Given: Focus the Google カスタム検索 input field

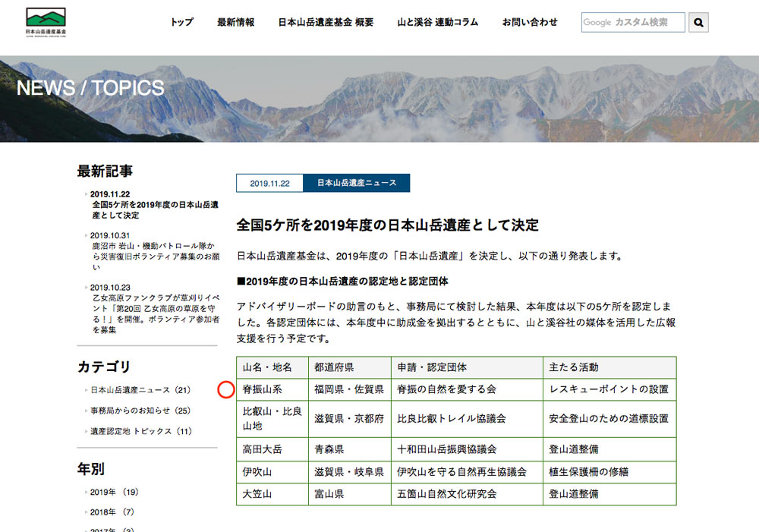Looking at the screenshot, I should [x=632, y=23].
